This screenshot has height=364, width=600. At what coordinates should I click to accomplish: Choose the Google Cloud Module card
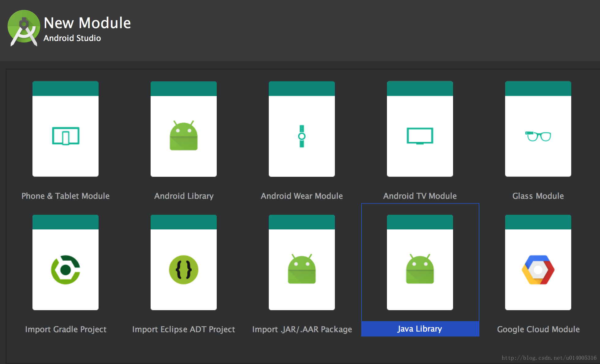click(x=538, y=262)
